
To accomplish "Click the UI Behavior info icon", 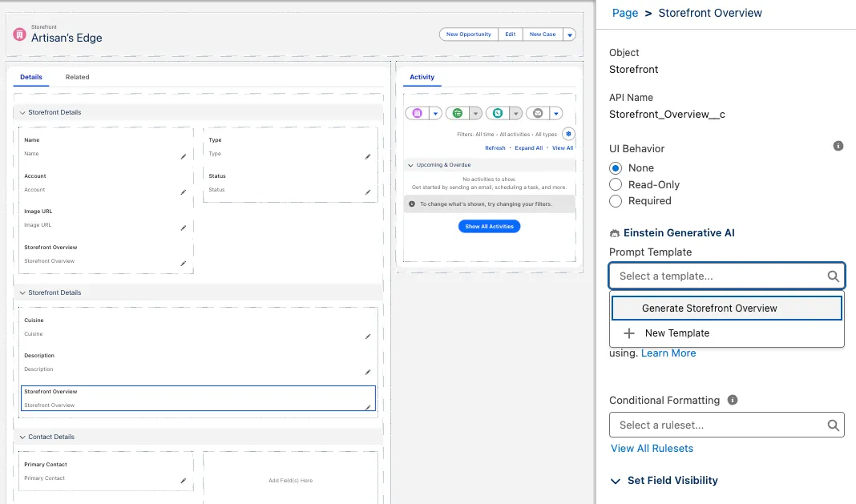I will tap(838, 146).
